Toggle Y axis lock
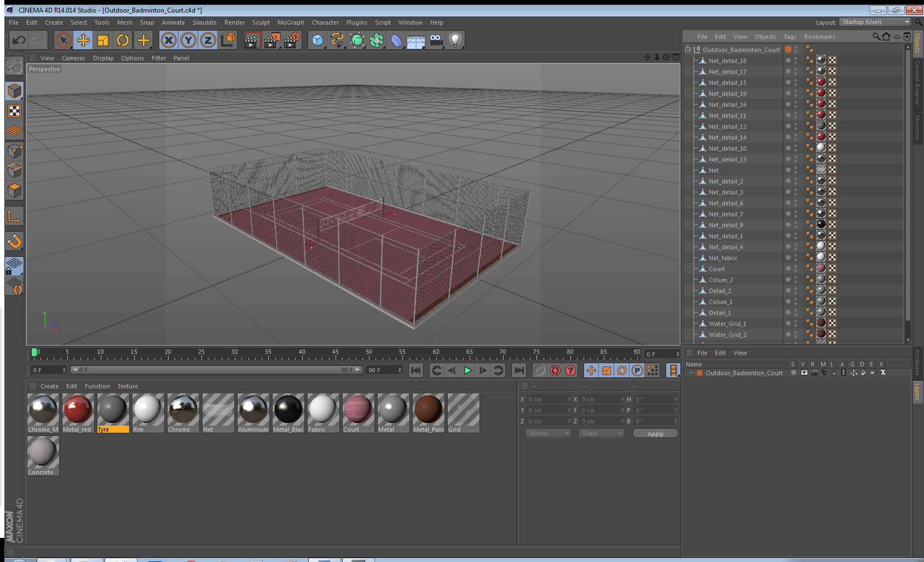This screenshot has height=562, width=924. (x=188, y=40)
